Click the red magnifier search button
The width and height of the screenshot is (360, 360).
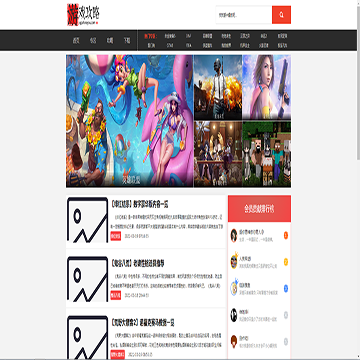pos(281,15)
